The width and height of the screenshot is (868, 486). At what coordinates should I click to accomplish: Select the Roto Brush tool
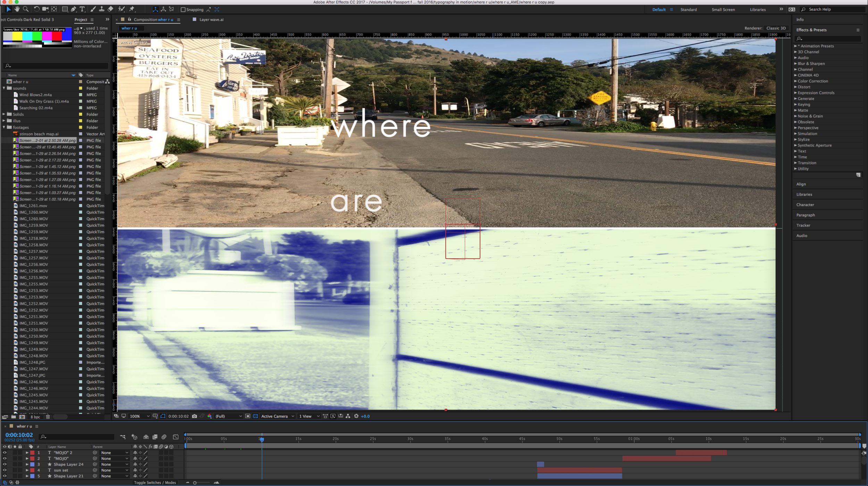pyautogui.click(x=121, y=9)
